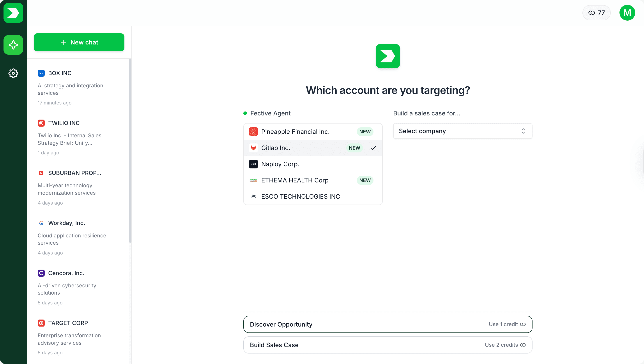Screen dimensions: 644x364
Task: Click the 77 credits counter badge
Action: [596, 13]
